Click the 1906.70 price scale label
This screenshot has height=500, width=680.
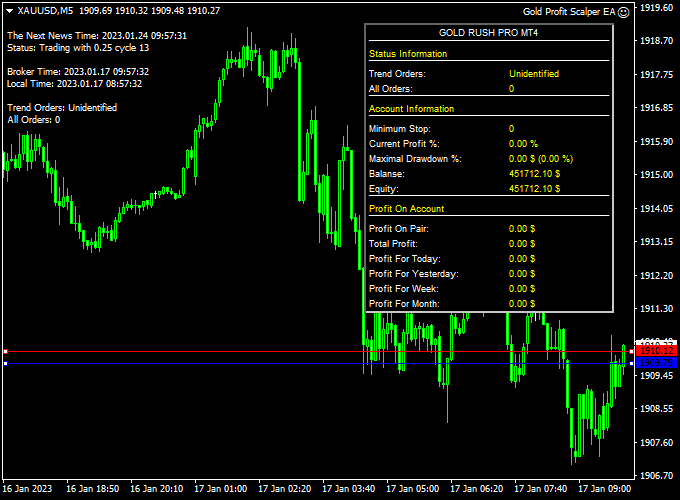tap(657, 476)
